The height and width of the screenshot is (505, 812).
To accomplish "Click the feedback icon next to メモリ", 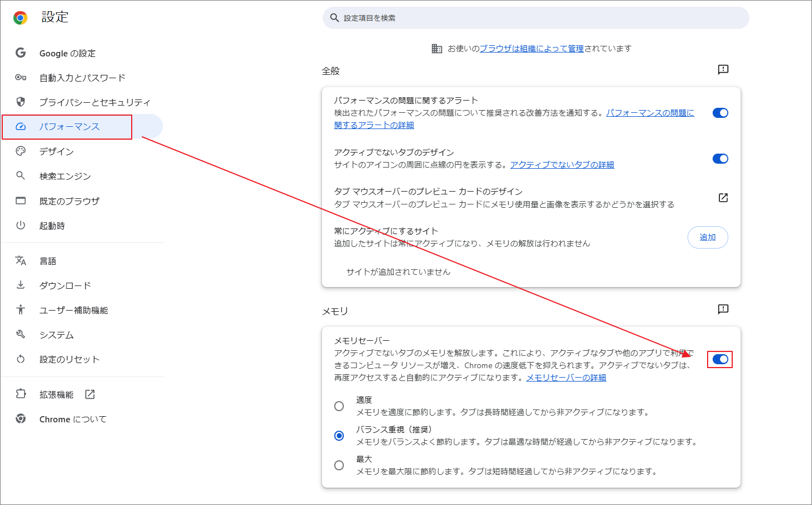I will click(x=723, y=309).
